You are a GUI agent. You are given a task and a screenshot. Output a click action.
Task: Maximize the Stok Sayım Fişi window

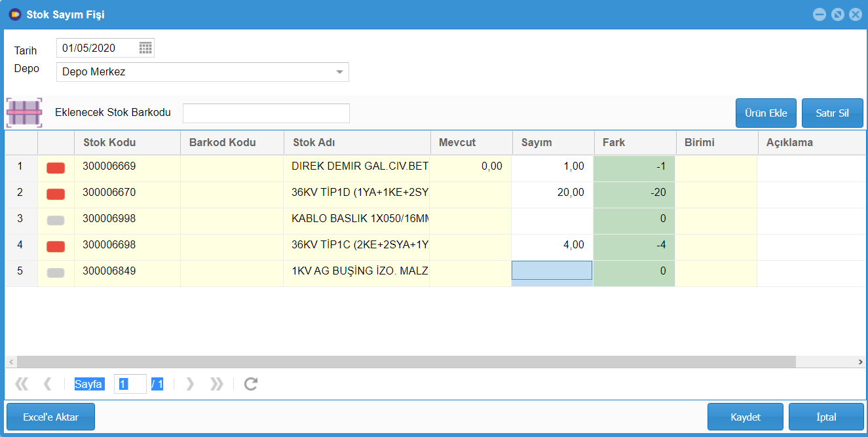click(x=837, y=14)
